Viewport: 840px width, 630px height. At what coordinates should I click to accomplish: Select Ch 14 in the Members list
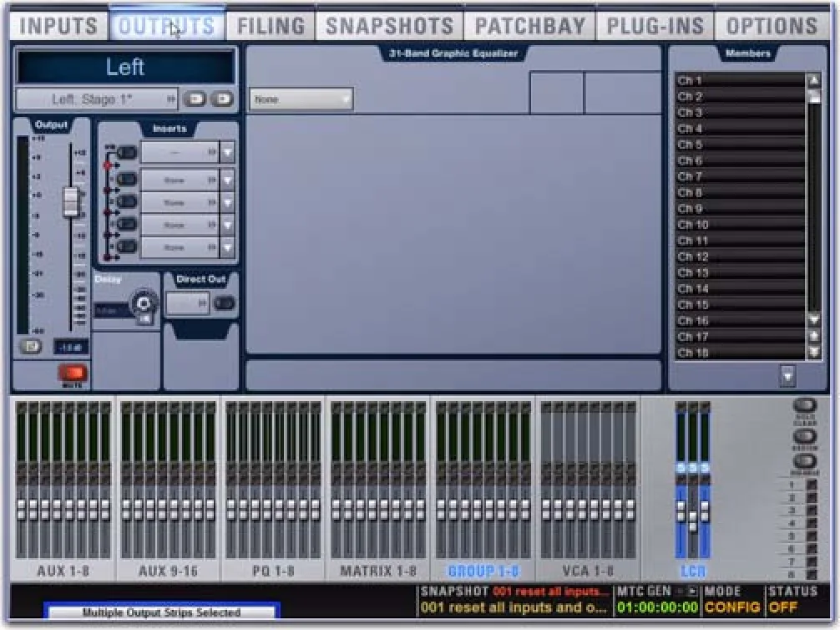click(x=739, y=288)
